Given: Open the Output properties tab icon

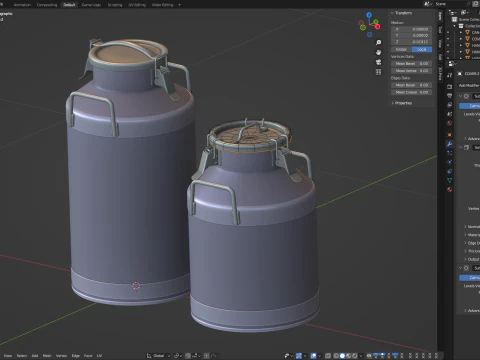Looking at the screenshot, I should (x=449, y=96).
